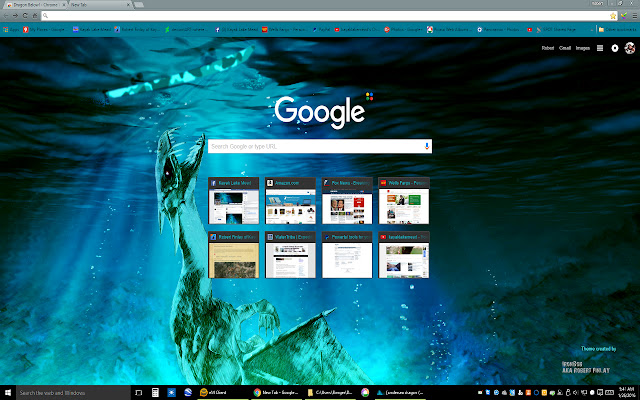Open the colorful checkmark extension icon

624,16
